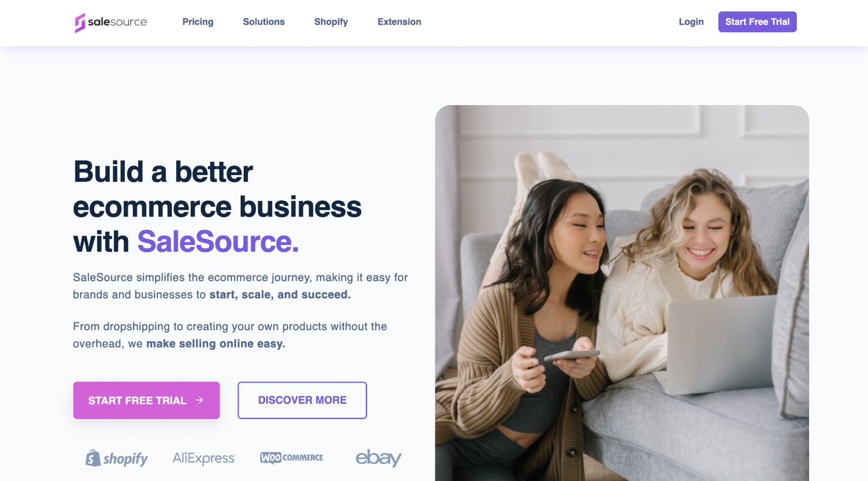Click the eBay partner logo
The width and height of the screenshot is (868, 481).
(378, 458)
